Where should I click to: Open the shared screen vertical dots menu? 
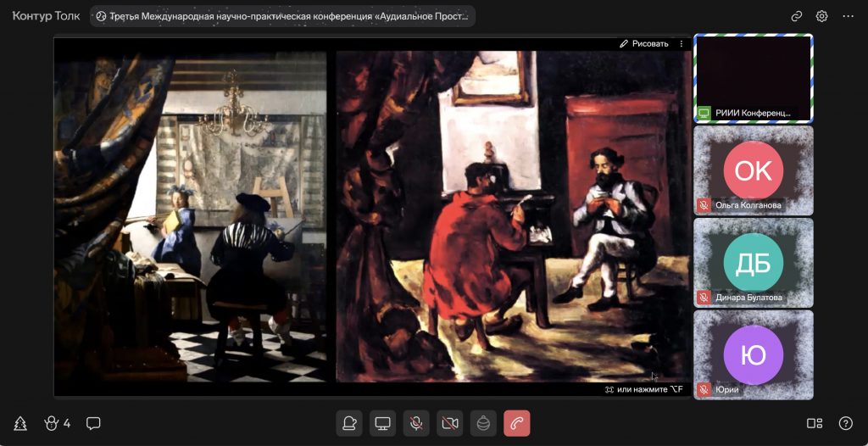coord(681,43)
